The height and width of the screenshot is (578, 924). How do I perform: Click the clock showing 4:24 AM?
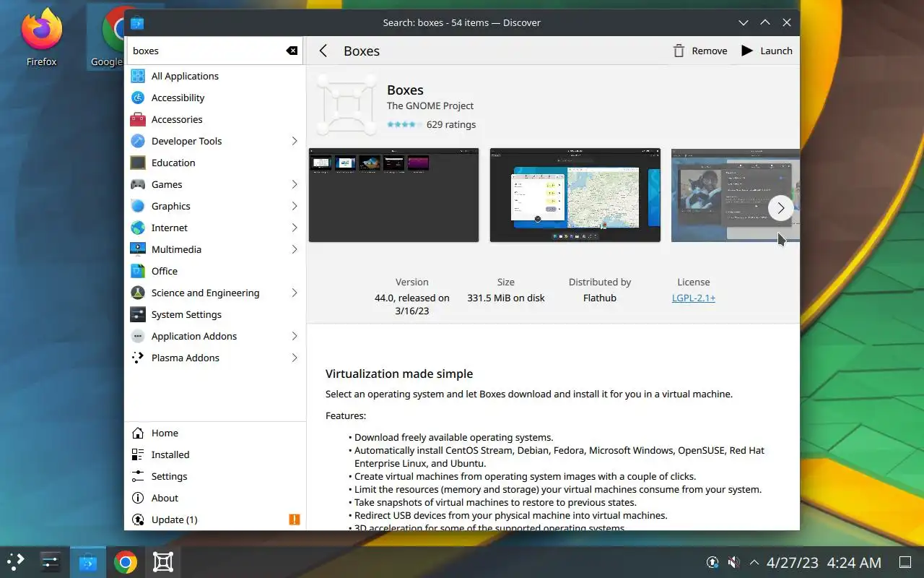854,562
